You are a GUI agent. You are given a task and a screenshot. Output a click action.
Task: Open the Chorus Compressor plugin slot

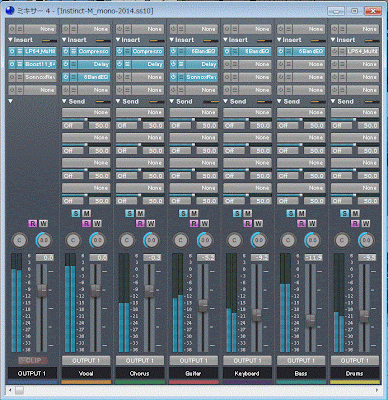coord(147,51)
